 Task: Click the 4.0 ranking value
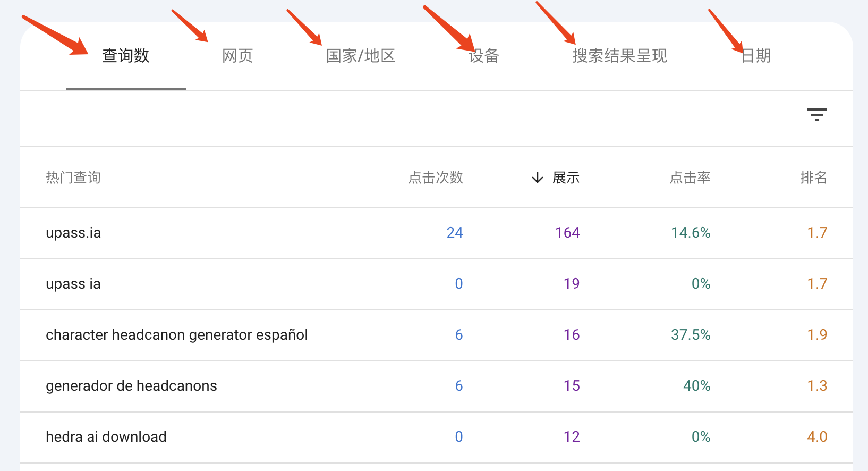pyautogui.click(x=817, y=437)
